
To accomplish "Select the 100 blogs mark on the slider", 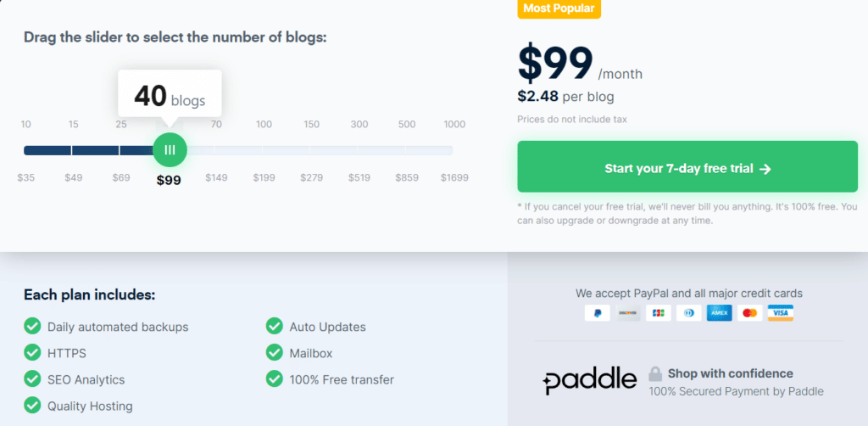I will point(264,125).
